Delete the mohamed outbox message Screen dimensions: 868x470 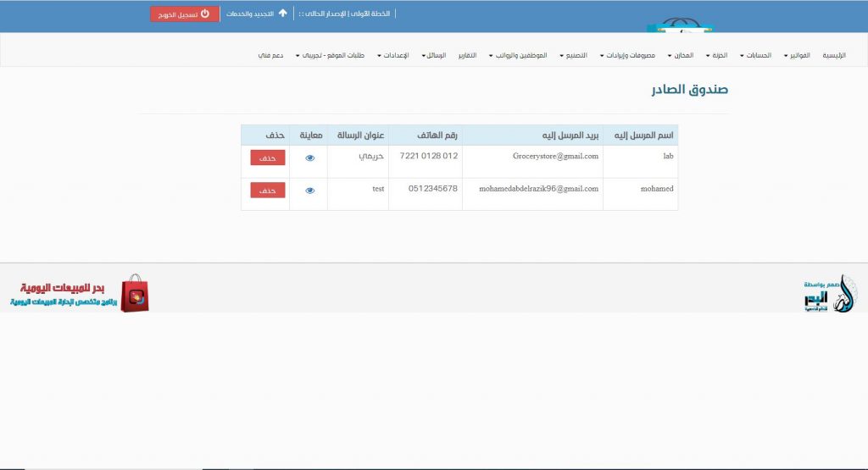point(267,191)
